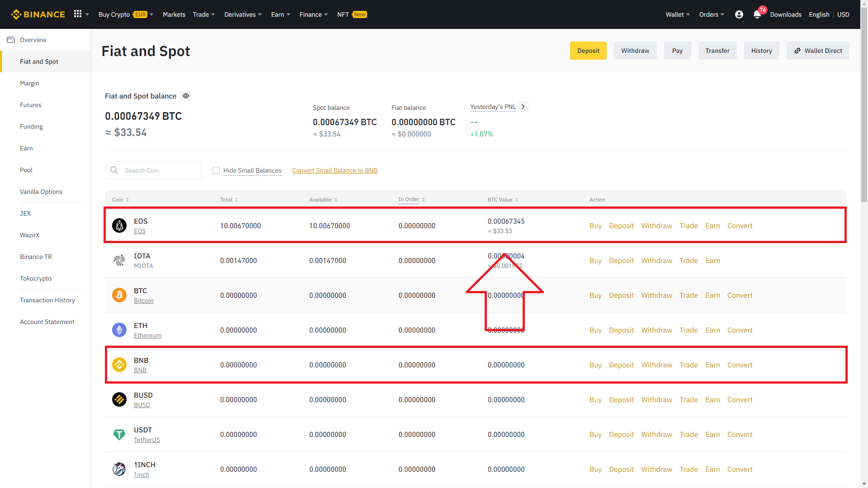Expand the Derivatives dropdown menu
This screenshot has height=488, width=868.
pos(243,14)
